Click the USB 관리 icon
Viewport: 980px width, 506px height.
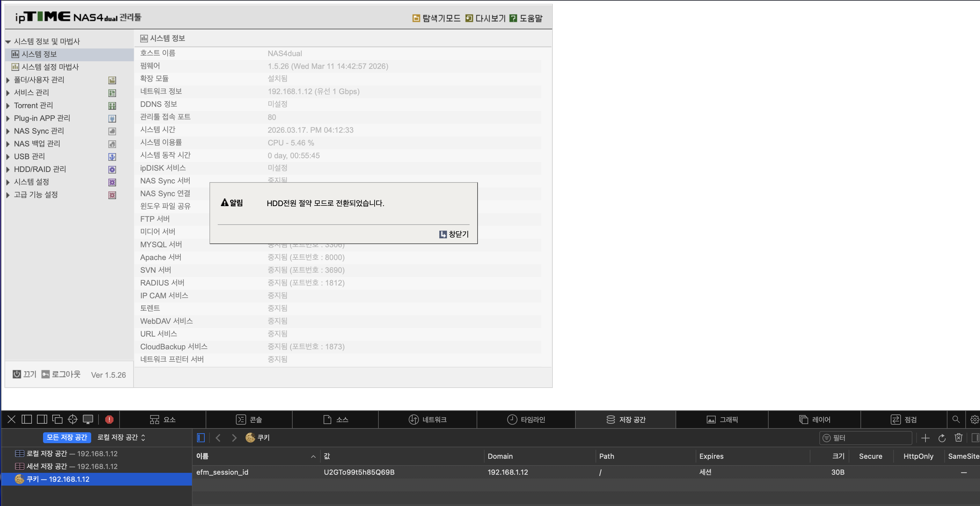pyautogui.click(x=112, y=157)
